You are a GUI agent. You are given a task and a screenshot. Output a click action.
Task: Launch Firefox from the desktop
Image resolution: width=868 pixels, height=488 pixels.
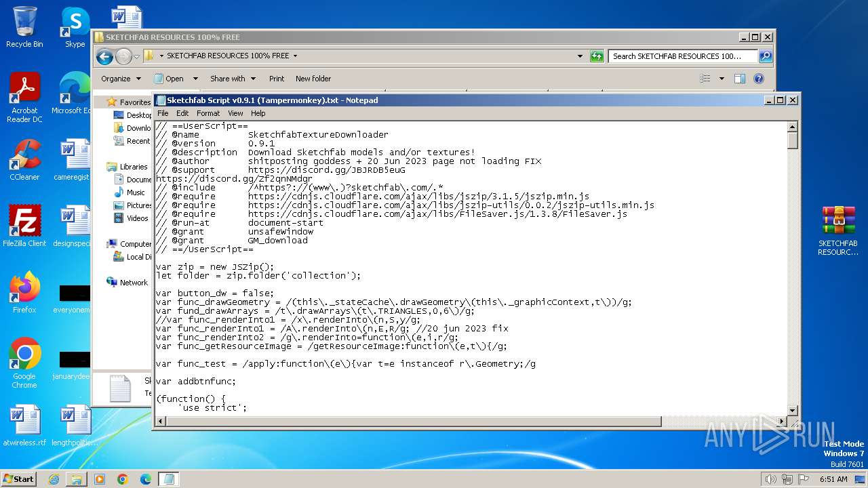click(x=24, y=293)
